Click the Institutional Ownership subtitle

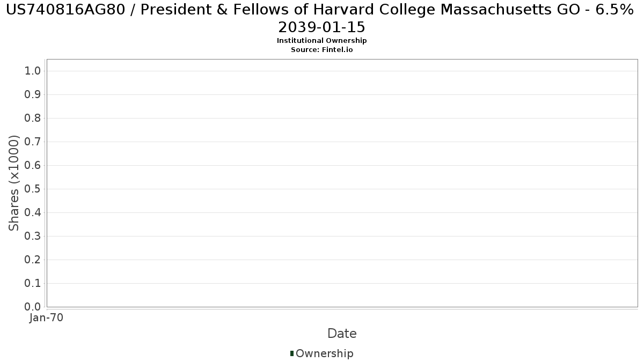pos(321,41)
